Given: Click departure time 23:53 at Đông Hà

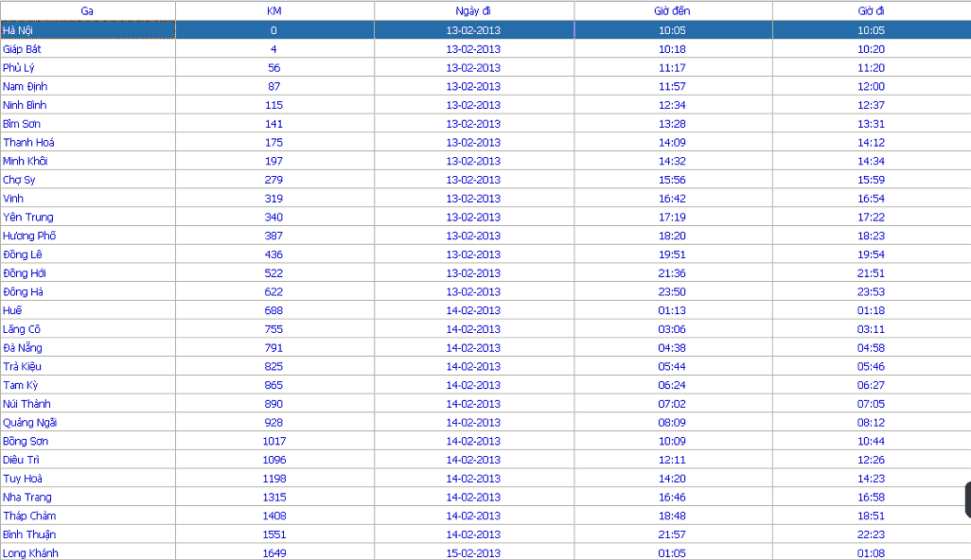Looking at the screenshot, I should coord(872,290).
